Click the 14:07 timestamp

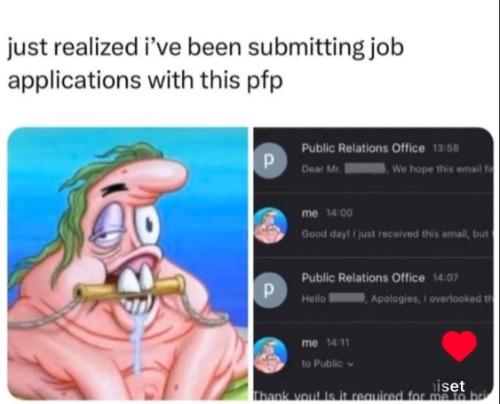tap(446, 277)
